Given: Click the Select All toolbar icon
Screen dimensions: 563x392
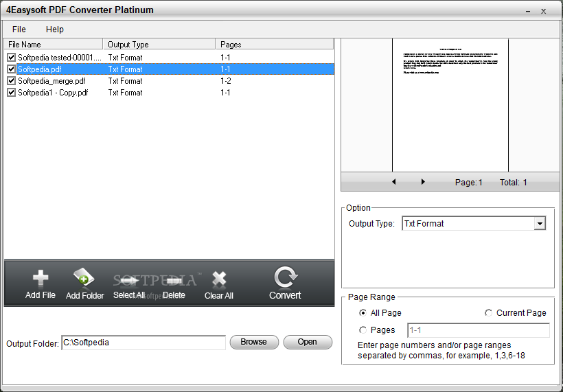Looking at the screenshot, I should pyautogui.click(x=128, y=280).
